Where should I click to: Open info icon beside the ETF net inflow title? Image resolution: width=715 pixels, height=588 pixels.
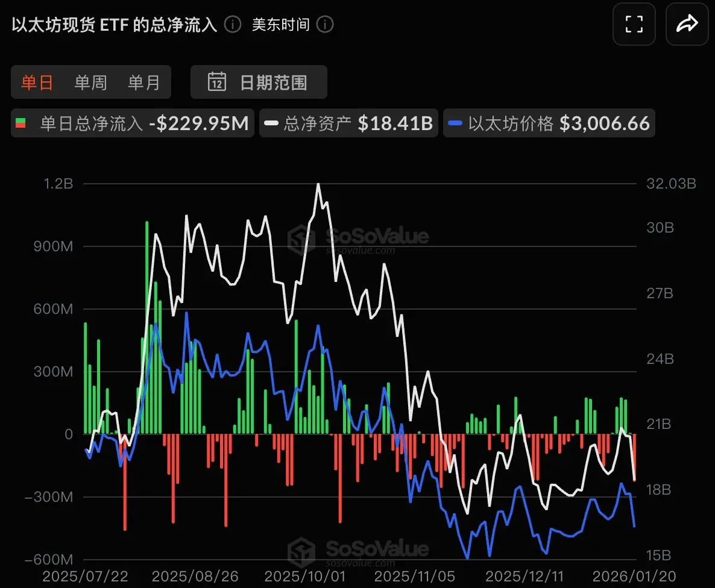[233, 24]
